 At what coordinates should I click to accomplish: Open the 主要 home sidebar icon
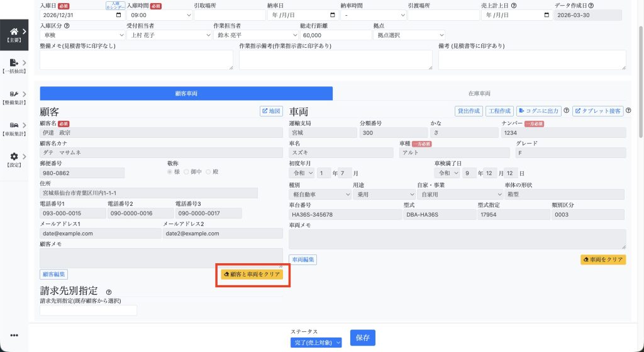click(x=14, y=35)
